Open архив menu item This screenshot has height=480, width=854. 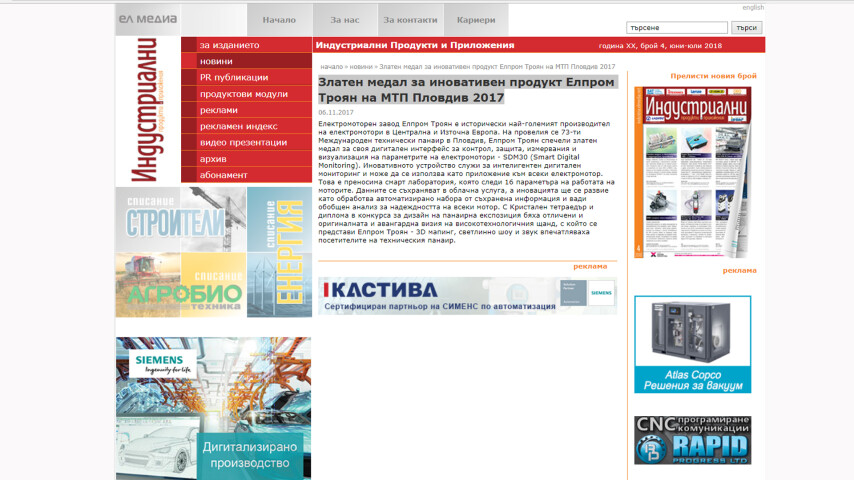247,159
